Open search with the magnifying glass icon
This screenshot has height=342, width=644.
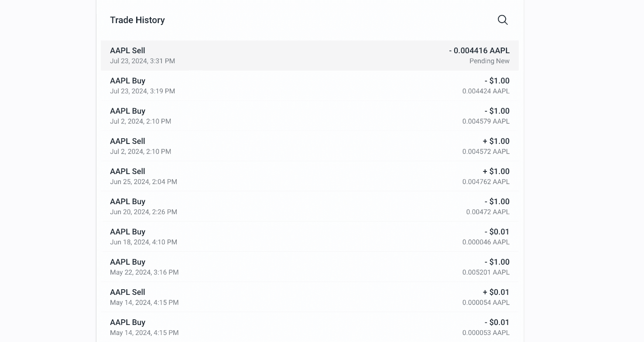(x=503, y=20)
